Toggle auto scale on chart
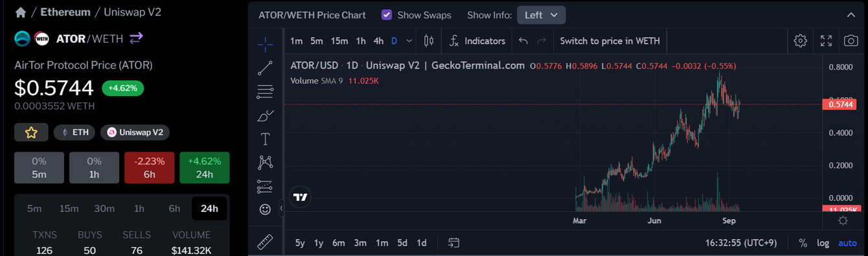 [x=847, y=243]
